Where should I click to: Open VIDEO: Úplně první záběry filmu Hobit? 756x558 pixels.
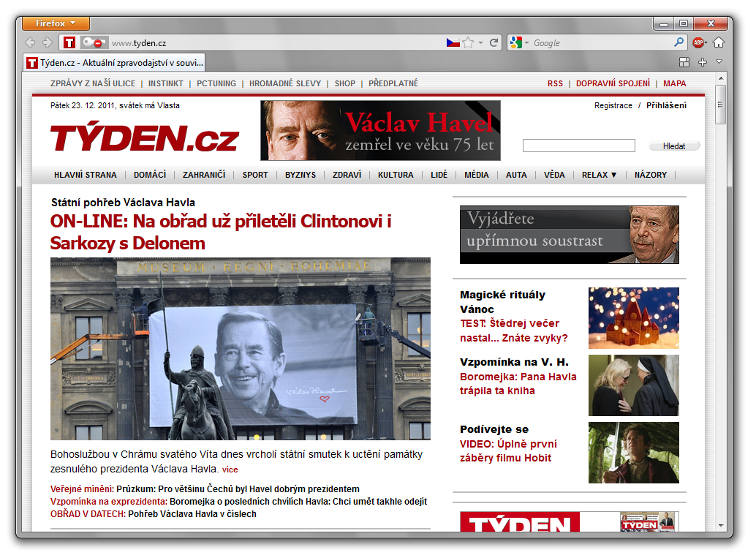pos(508,451)
